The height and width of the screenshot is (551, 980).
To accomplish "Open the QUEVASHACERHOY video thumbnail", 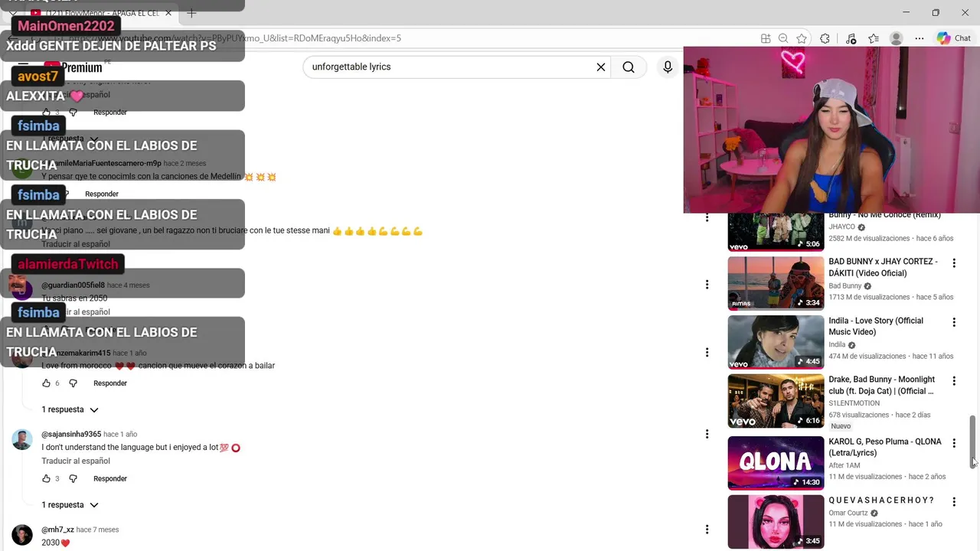I will 776,522.
